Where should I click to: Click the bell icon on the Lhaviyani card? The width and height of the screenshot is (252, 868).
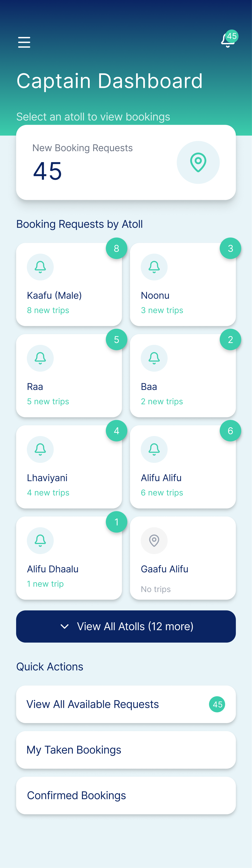pyautogui.click(x=40, y=449)
